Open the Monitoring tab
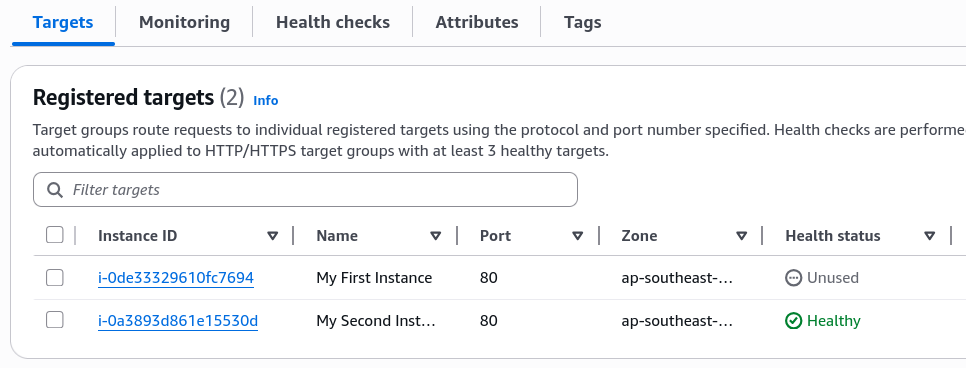 [184, 22]
